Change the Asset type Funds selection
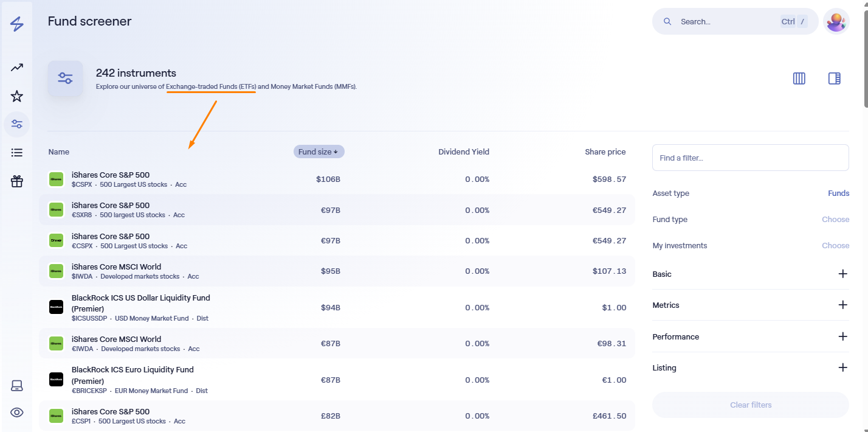The width and height of the screenshot is (868, 432). 838,193
